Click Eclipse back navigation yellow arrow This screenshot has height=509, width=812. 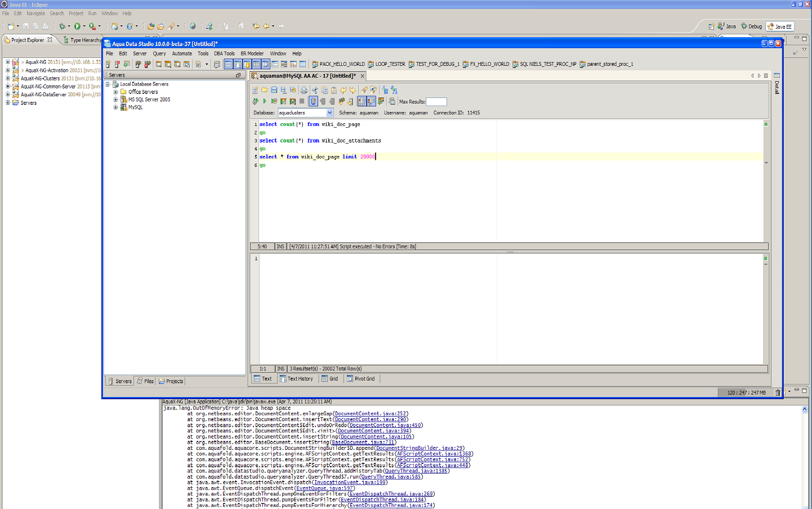(266, 26)
